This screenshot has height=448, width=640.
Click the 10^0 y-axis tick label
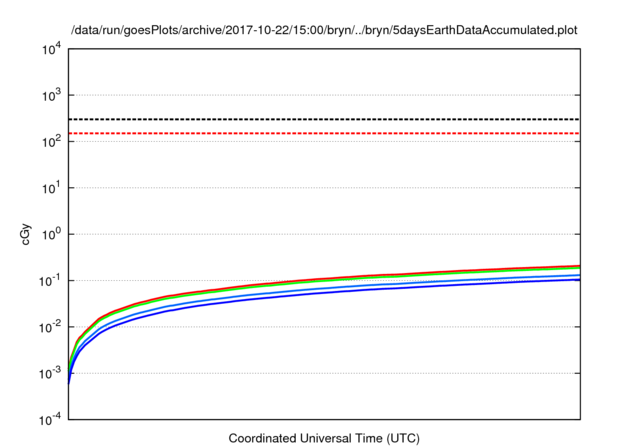click(51, 235)
